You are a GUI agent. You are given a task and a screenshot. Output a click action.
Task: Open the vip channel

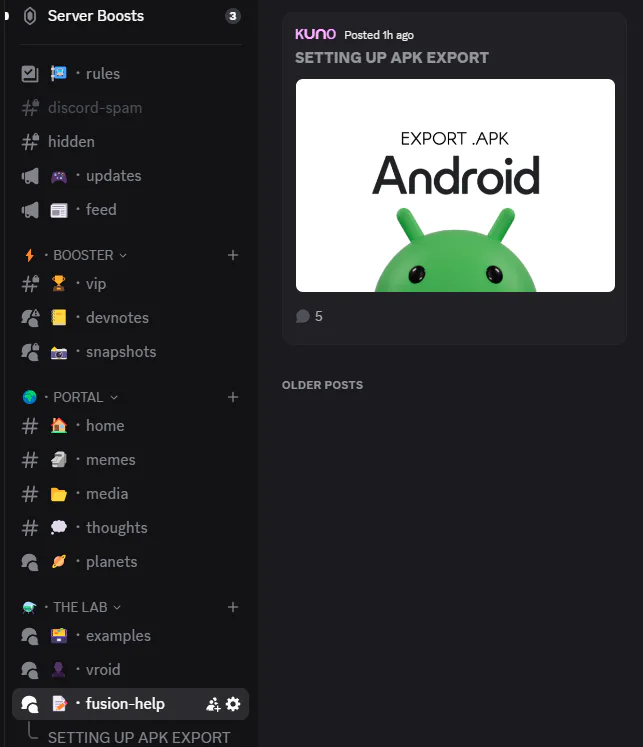pos(131,284)
